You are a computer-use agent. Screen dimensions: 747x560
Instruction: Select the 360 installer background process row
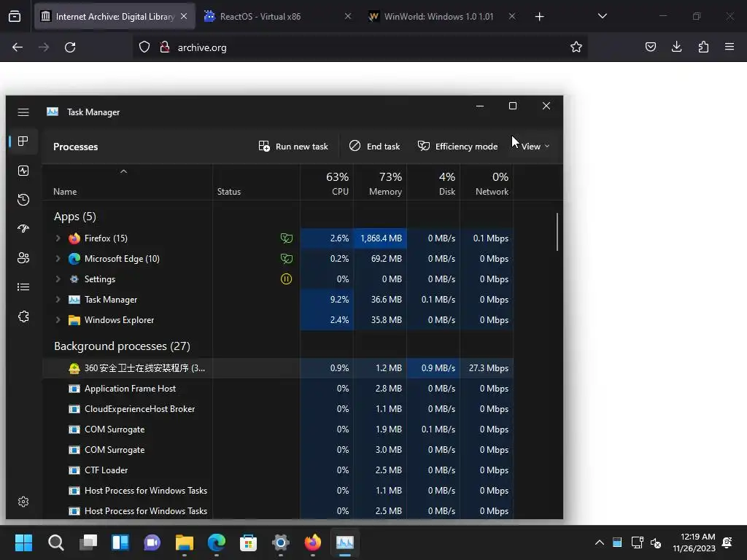tap(278, 368)
